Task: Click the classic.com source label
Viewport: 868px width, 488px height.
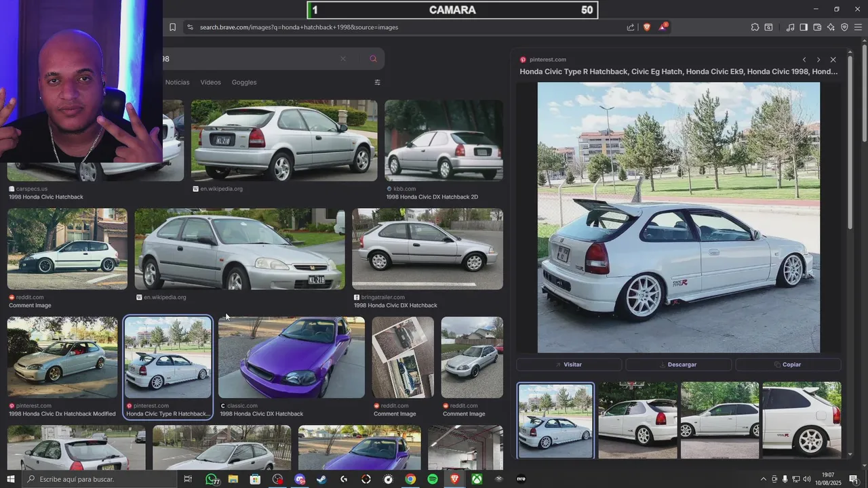Action: pyautogui.click(x=241, y=406)
